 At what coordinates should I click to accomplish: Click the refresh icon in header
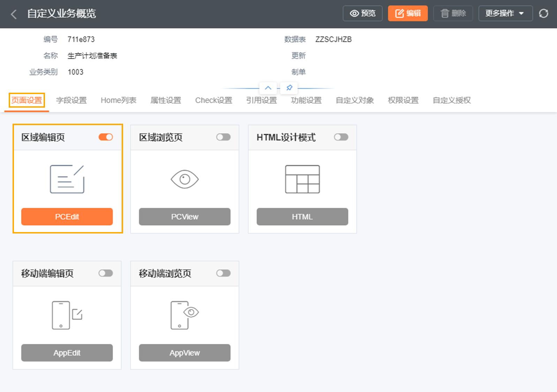click(x=543, y=13)
